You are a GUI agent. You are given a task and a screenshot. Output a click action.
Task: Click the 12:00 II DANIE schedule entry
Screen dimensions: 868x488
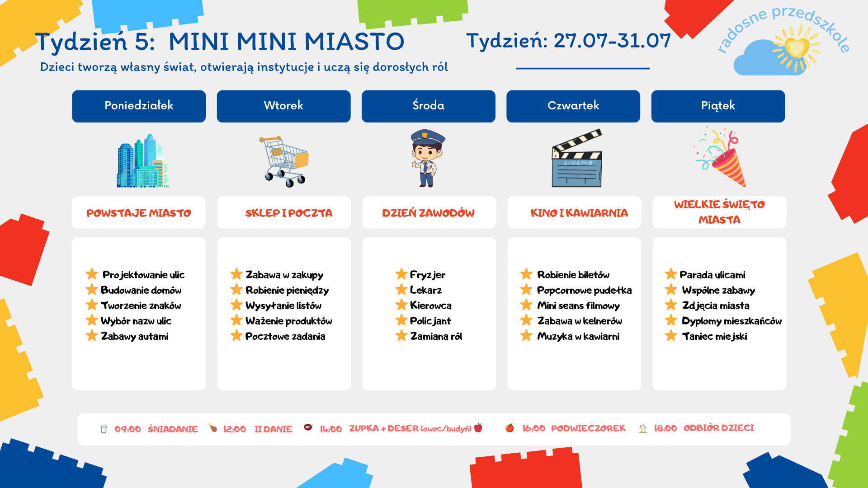tap(258, 429)
